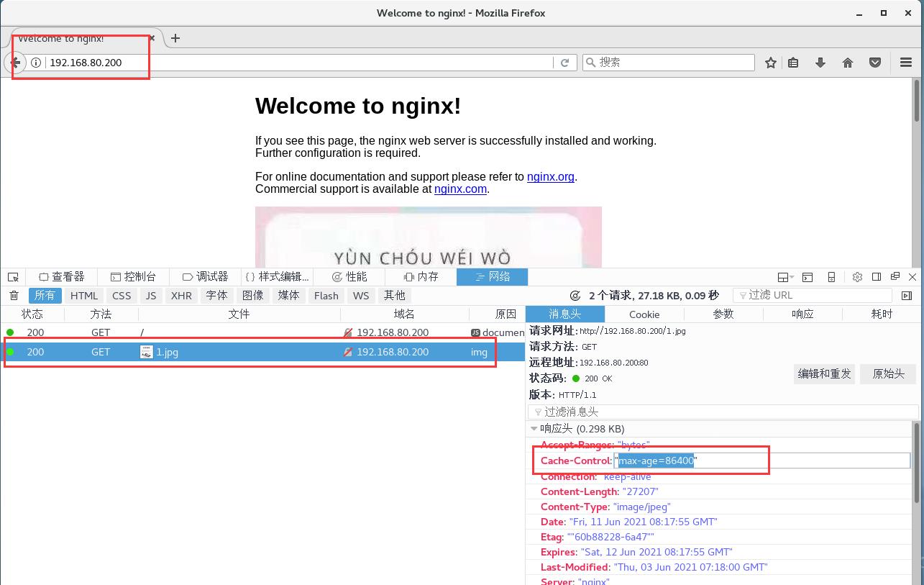Open the downloads arrow panel
Image resolution: width=924 pixels, height=585 pixels.
click(820, 63)
